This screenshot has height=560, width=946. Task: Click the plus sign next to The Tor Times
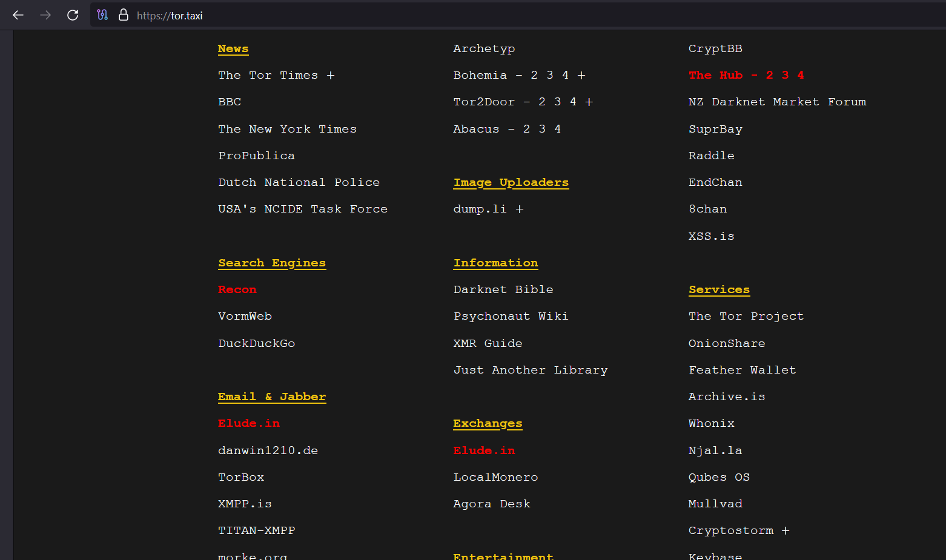(x=331, y=76)
